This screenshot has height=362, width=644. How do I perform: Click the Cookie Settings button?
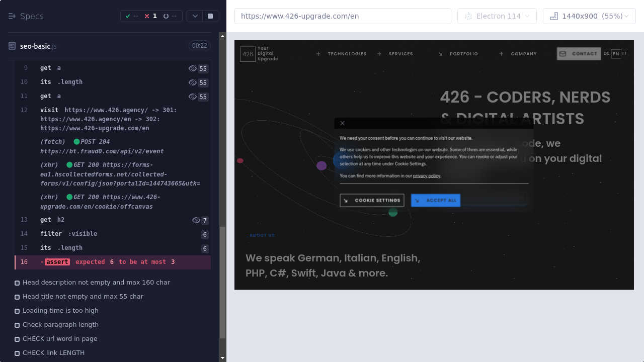[x=372, y=200]
